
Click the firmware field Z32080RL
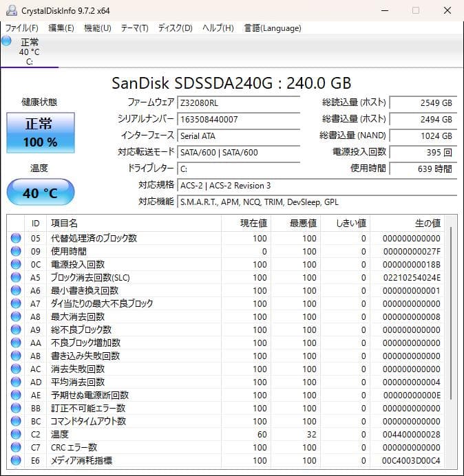(x=238, y=103)
